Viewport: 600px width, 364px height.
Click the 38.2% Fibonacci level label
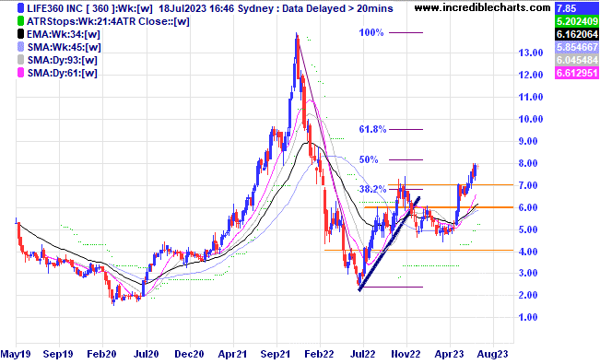[x=372, y=189]
